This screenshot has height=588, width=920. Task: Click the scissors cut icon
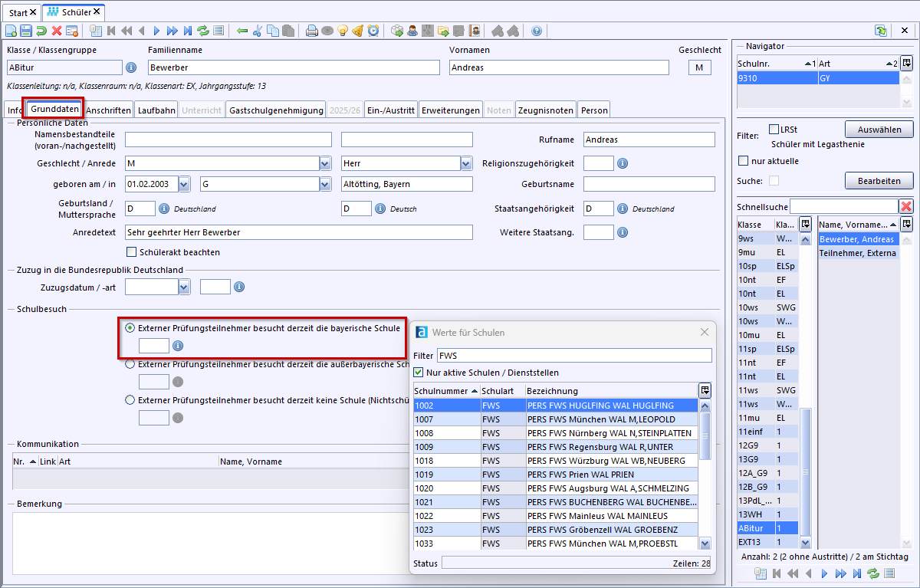(x=258, y=31)
